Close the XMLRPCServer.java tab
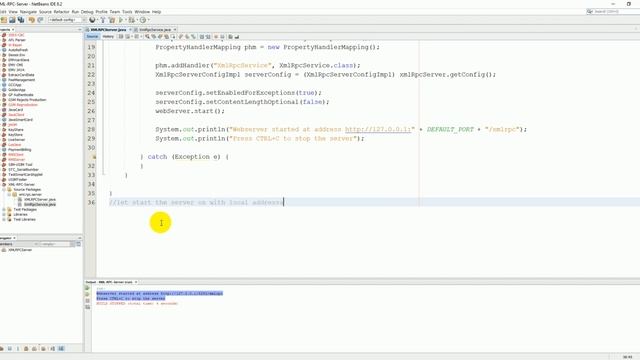This screenshot has height=360, width=640. coord(130,30)
